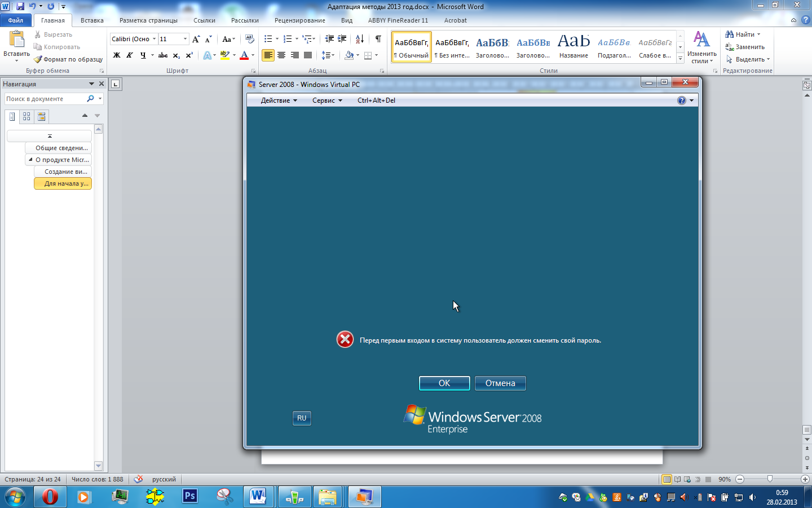Click the decrease indent icon

pyautogui.click(x=329, y=39)
